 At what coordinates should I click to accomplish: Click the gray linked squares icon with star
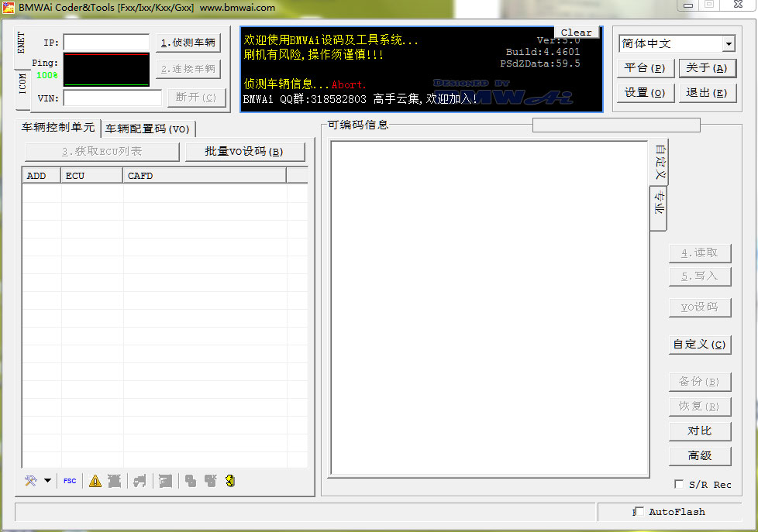pos(210,481)
